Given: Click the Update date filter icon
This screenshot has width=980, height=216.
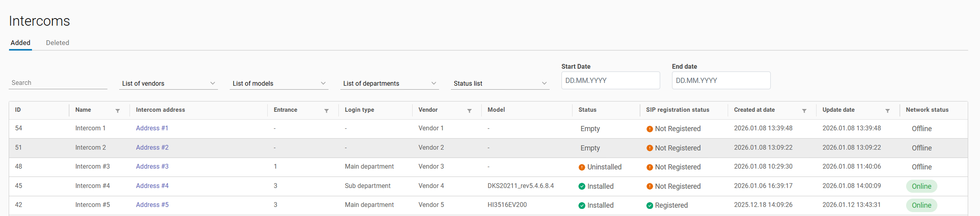Looking at the screenshot, I should [888, 111].
